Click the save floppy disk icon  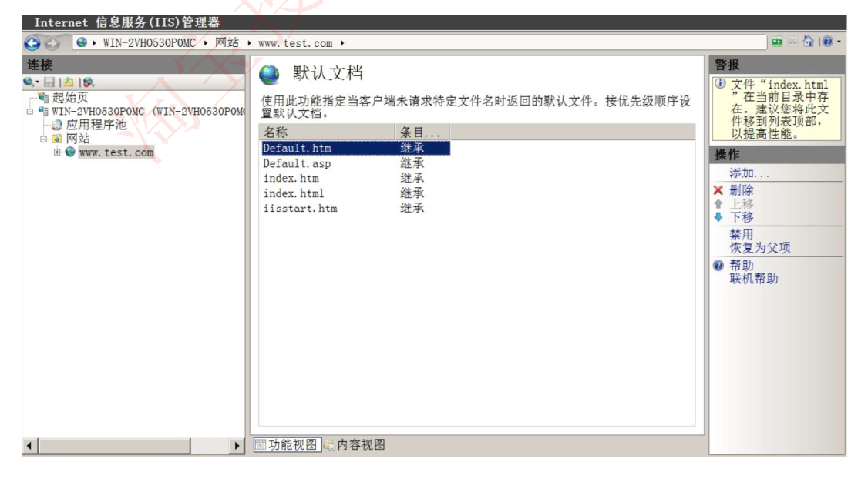(49, 82)
